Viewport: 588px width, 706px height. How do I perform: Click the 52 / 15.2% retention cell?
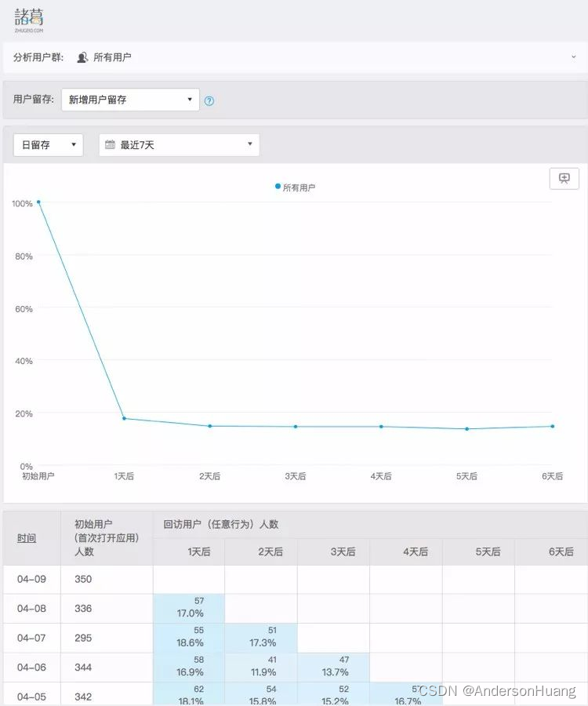tap(333, 694)
